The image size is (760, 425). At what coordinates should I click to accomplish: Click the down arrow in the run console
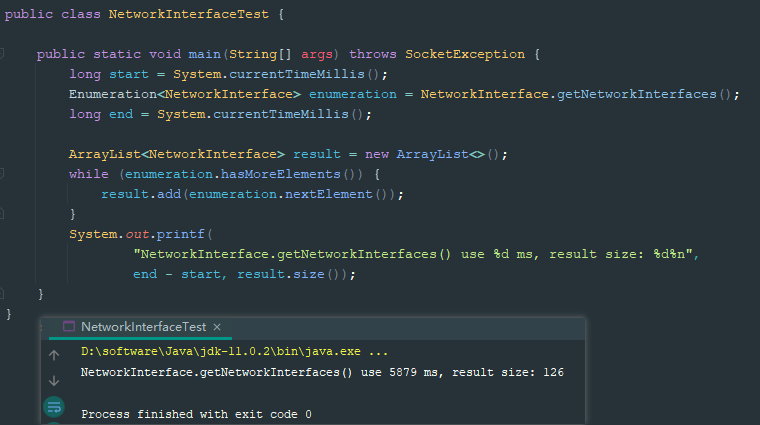click(x=54, y=381)
